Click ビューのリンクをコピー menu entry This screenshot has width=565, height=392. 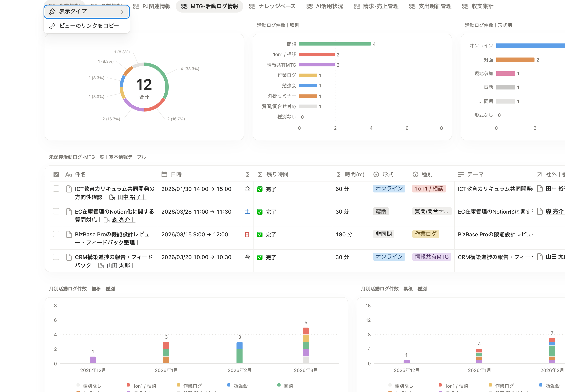(x=87, y=26)
